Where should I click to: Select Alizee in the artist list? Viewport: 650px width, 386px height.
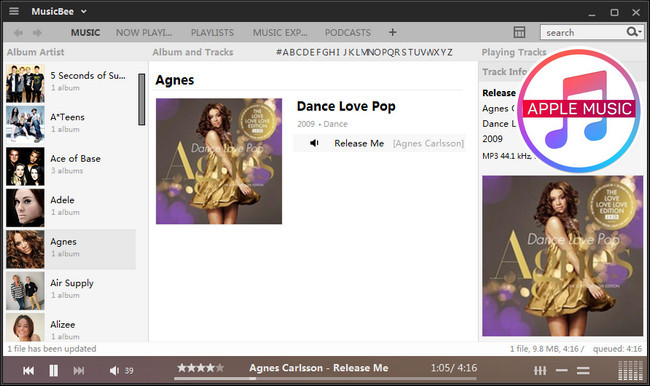click(x=70, y=327)
